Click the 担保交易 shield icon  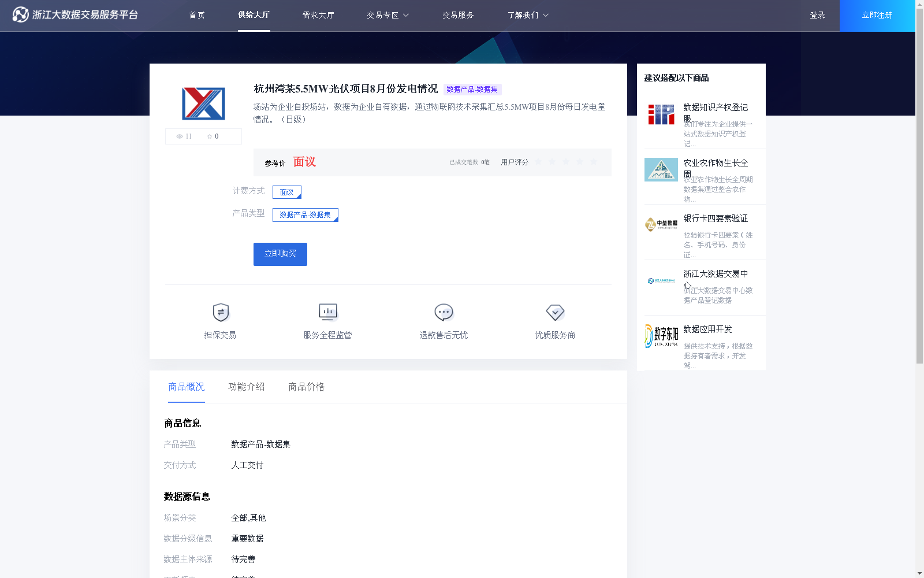[221, 312]
